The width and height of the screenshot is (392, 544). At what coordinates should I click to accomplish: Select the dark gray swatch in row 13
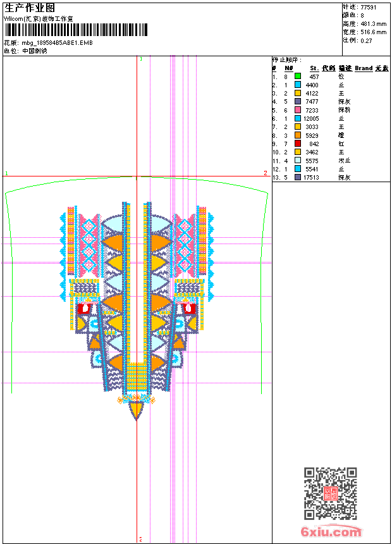(x=298, y=177)
